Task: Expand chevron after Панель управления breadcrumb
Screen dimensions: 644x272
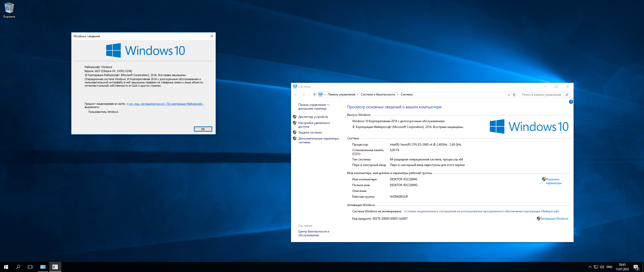Action: tap(358, 94)
